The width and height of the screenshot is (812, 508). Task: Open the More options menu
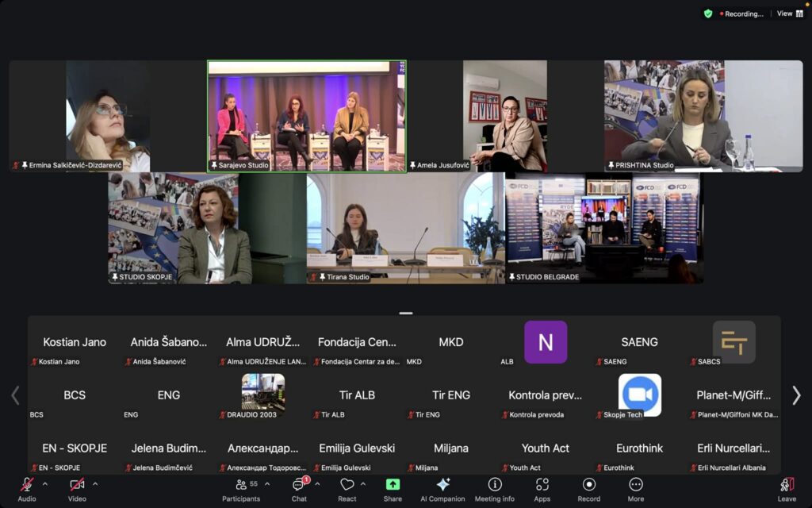(636, 488)
